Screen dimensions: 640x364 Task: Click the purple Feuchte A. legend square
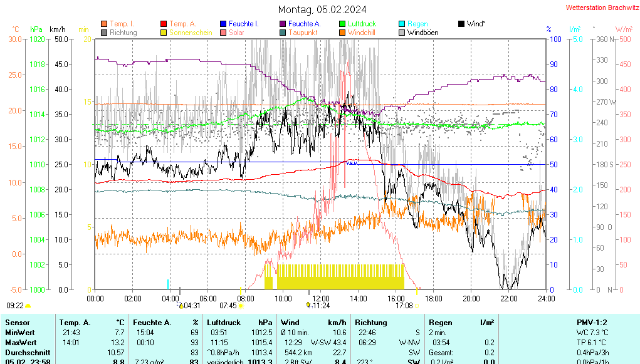pos(283,24)
